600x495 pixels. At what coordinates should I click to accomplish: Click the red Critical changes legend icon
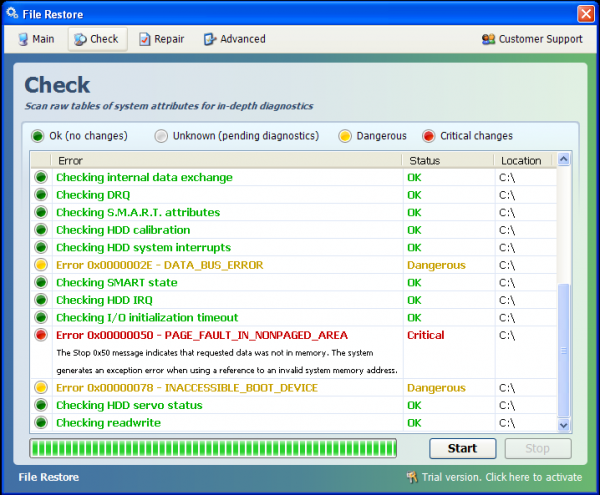click(x=429, y=136)
